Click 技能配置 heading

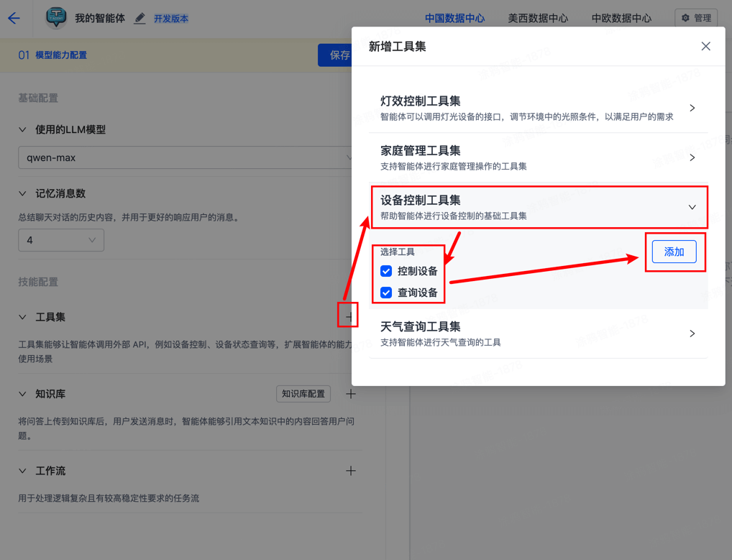click(38, 282)
